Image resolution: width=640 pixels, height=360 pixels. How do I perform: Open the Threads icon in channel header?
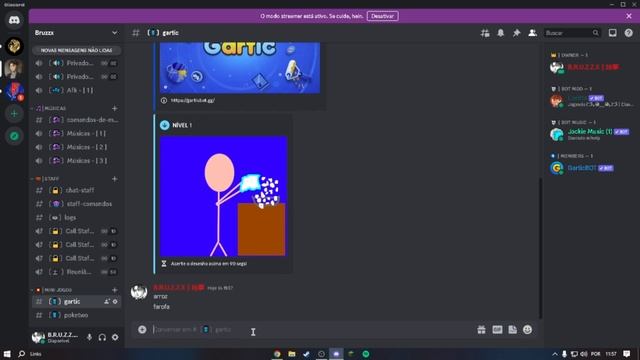click(485, 33)
